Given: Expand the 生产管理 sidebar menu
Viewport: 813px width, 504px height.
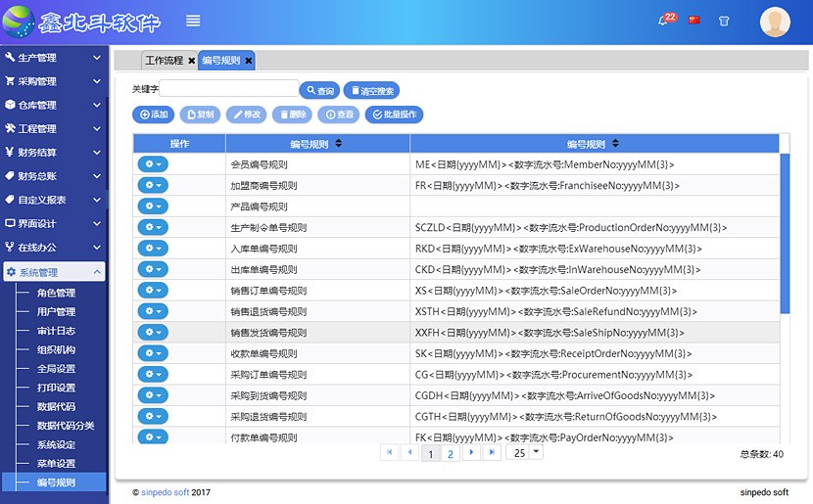Looking at the screenshot, I should [x=53, y=58].
